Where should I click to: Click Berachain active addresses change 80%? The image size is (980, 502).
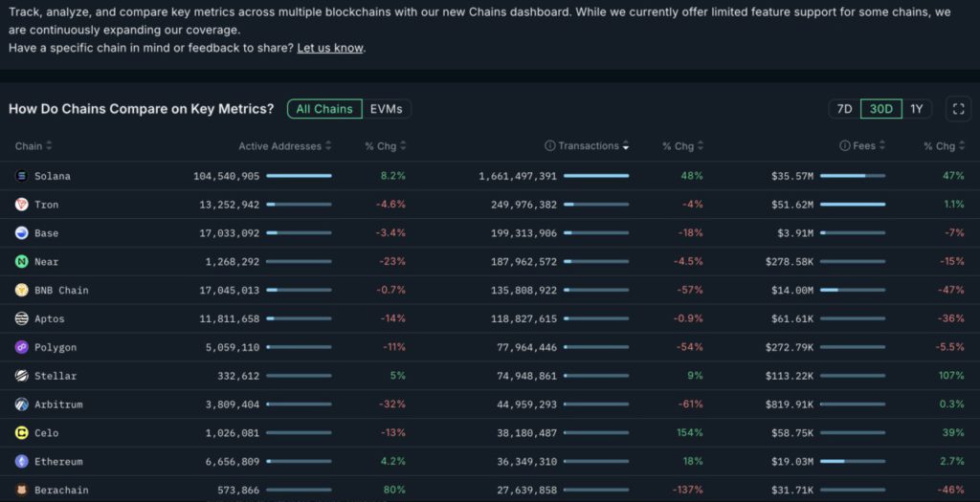pos(394,491)
